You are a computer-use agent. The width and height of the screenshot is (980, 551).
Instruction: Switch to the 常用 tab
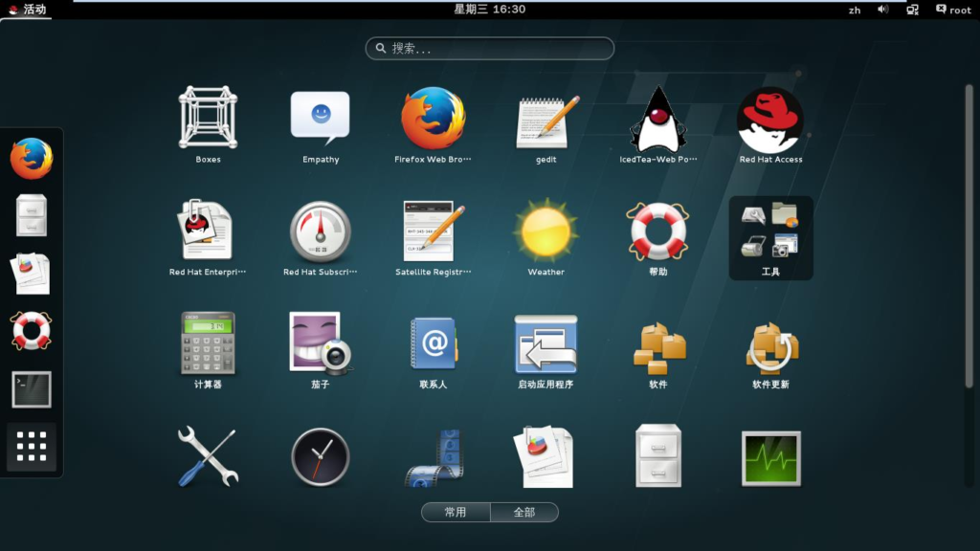pyautogui.click(x=456, y=513)
